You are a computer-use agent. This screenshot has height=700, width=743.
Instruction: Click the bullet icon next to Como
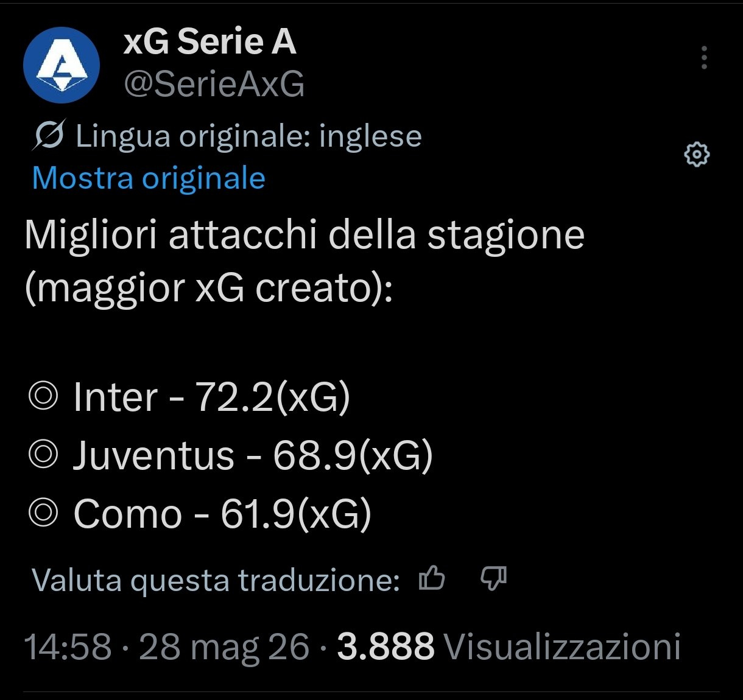pyautogui.click(x=43, y=514)
